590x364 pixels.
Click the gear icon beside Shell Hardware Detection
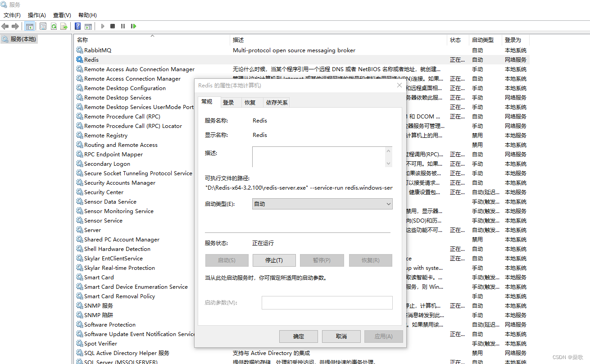[x=80, y=249]
